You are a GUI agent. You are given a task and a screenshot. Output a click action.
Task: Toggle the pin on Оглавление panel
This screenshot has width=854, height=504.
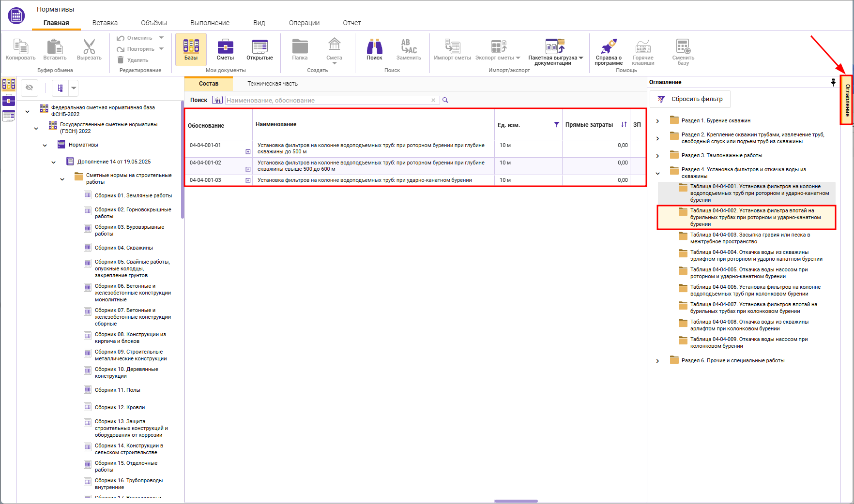833,82
